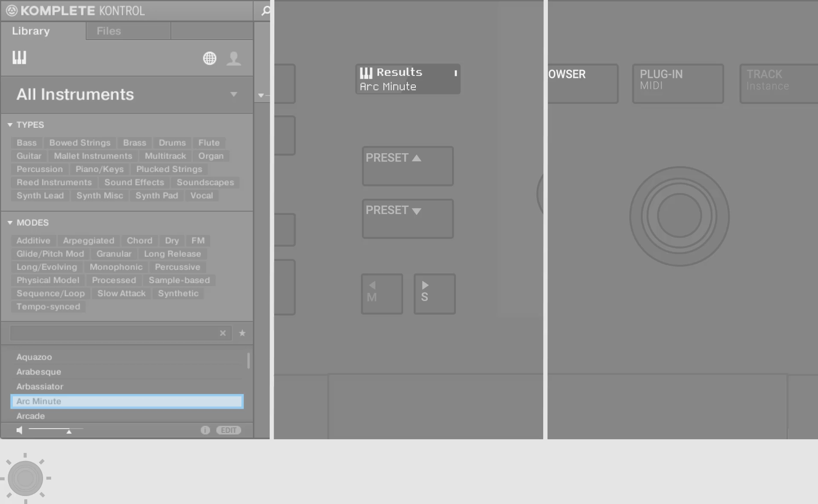Filter by Arpeggiated mode tag
Image resolution: width=818 pixels, height=504 pixels.
point(89,241)
